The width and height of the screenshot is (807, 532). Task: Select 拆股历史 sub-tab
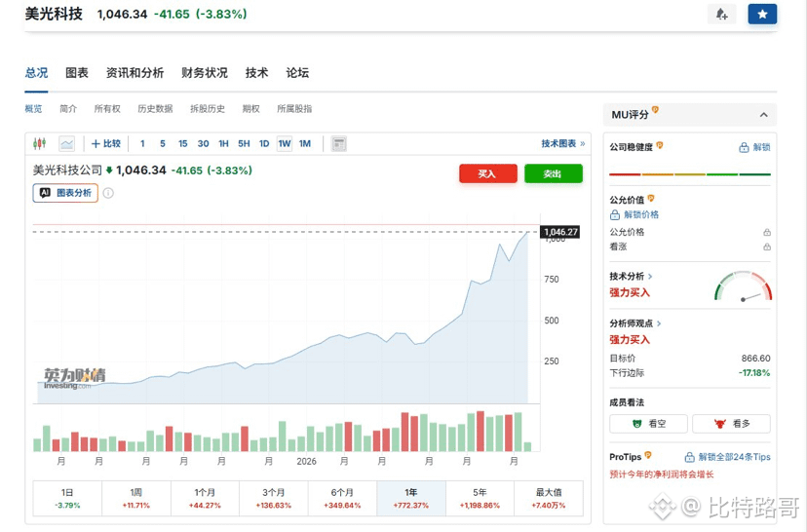(x=208, y=108)
